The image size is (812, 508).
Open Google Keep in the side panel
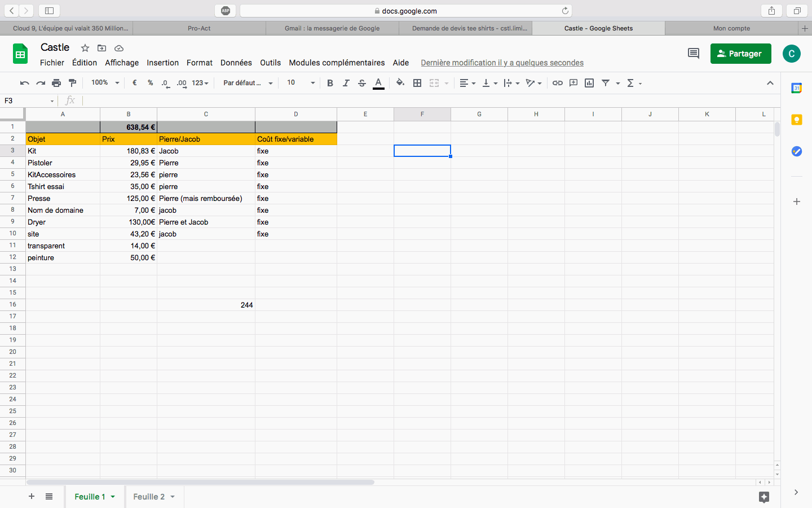[796, 120]
